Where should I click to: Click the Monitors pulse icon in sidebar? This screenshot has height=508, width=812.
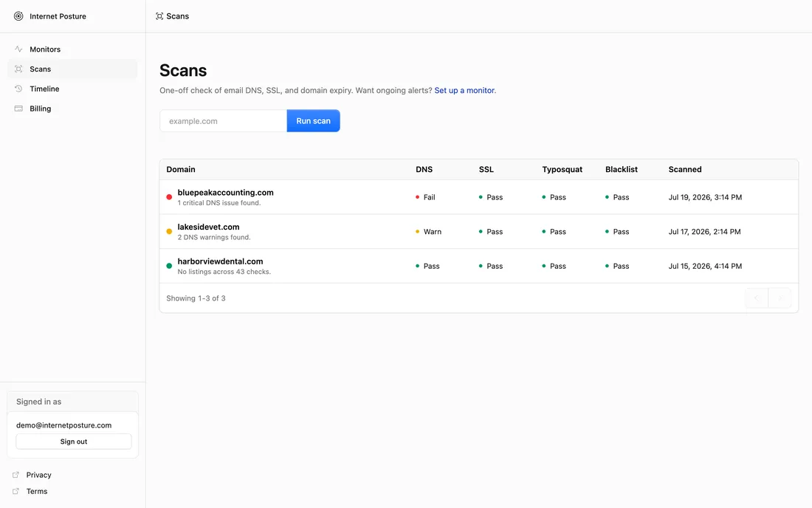click(x=18, y=49)
